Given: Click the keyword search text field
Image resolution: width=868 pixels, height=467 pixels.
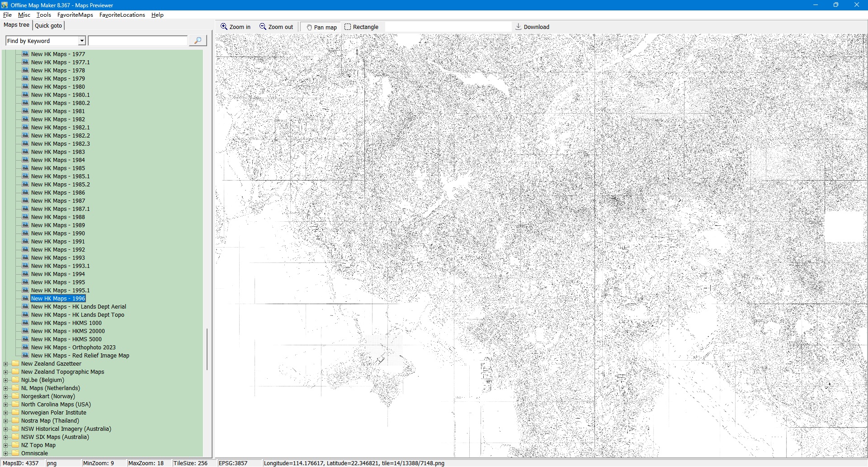Looking at the screenshot, I should click(x=138, y=41).
